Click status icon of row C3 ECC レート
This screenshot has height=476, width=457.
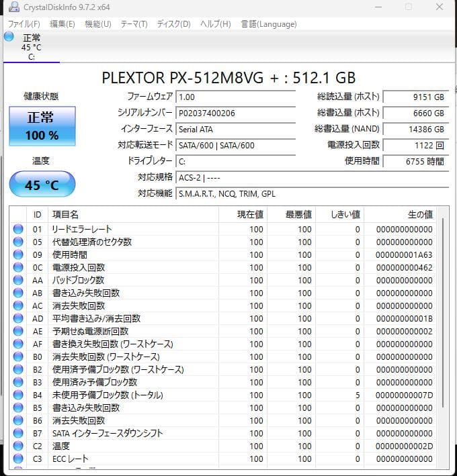click(18, 459)
